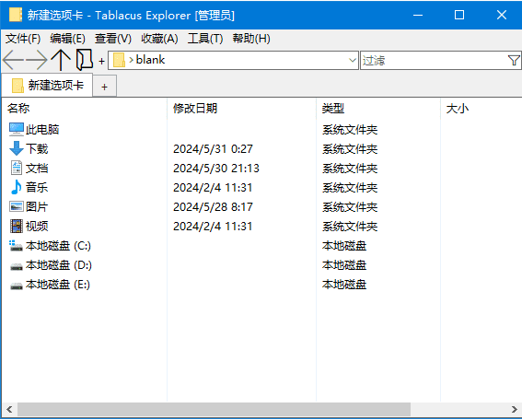Open the 工具(T) menu
Viewport: 522px width, 420px height.
(x=205, y=39)
